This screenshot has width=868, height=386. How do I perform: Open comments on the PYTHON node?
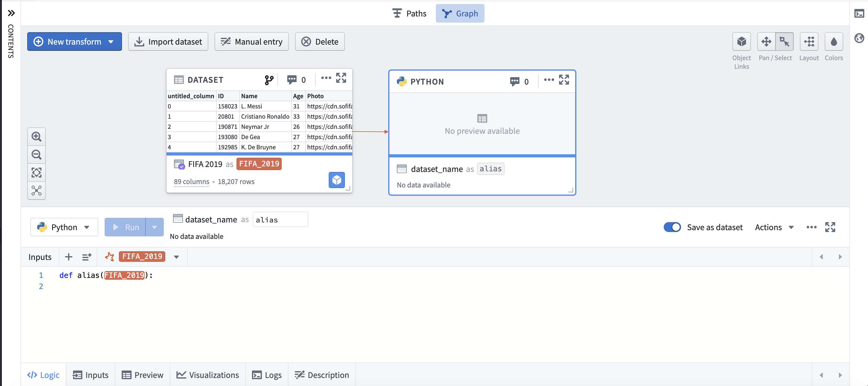(519, 81)
